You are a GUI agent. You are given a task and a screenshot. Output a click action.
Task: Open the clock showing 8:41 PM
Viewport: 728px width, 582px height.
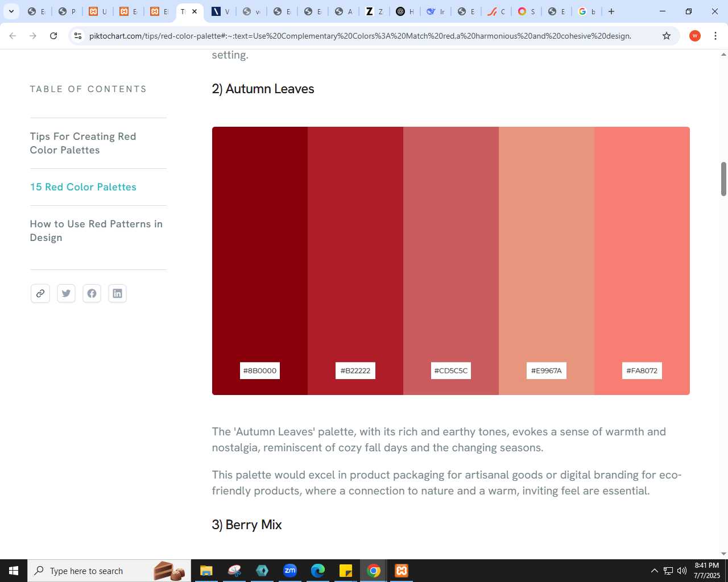tap(706, 571)
